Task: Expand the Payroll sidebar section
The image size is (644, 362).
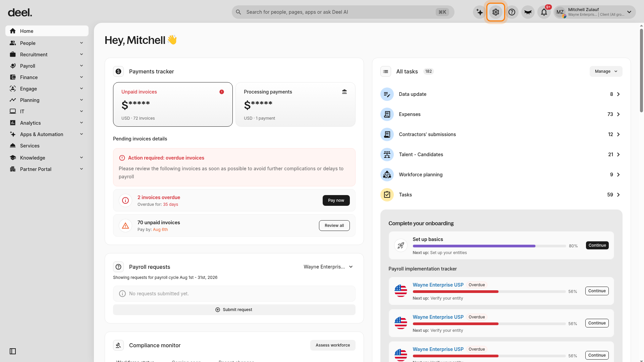Action: (x=47, y=66)
